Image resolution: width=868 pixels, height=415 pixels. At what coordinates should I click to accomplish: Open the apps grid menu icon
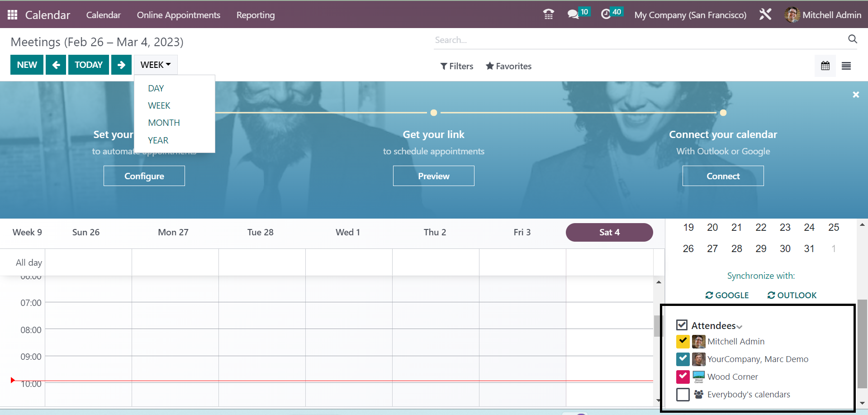point(12,15)
